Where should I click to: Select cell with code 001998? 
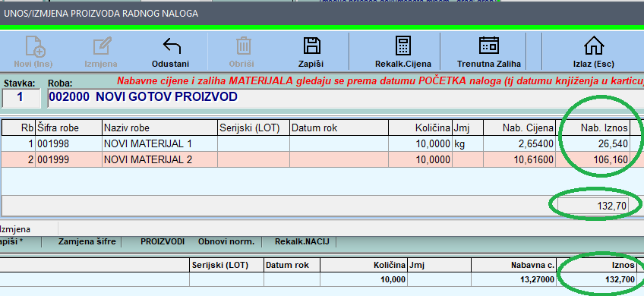point(68,143)
